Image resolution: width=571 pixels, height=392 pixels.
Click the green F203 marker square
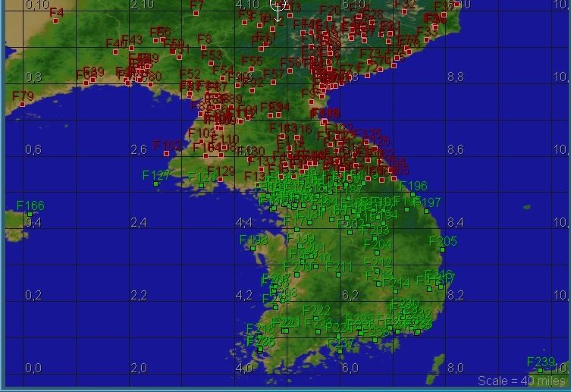375,238
